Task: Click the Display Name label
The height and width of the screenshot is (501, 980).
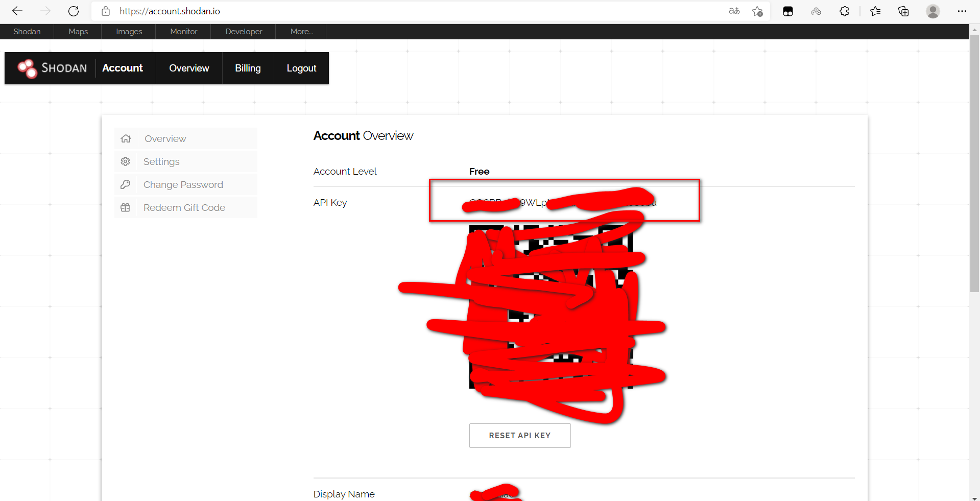Action: pos(344,494)
